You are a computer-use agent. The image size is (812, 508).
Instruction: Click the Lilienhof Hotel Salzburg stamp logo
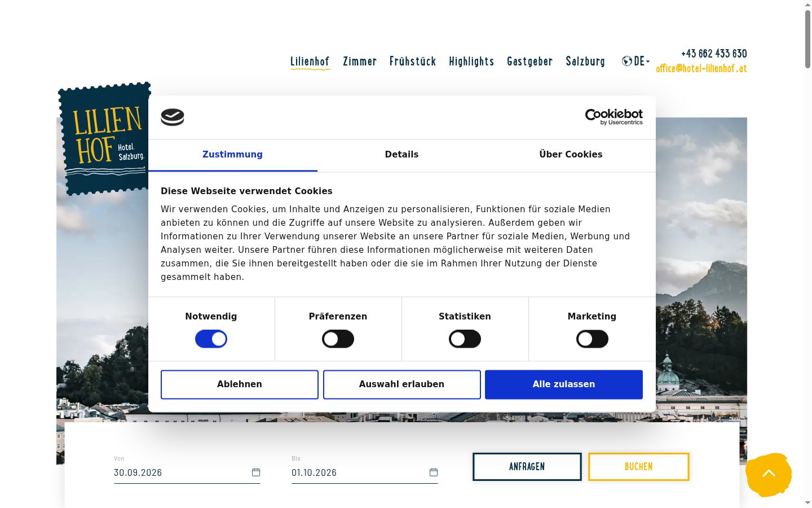click(x=105, y=139)
